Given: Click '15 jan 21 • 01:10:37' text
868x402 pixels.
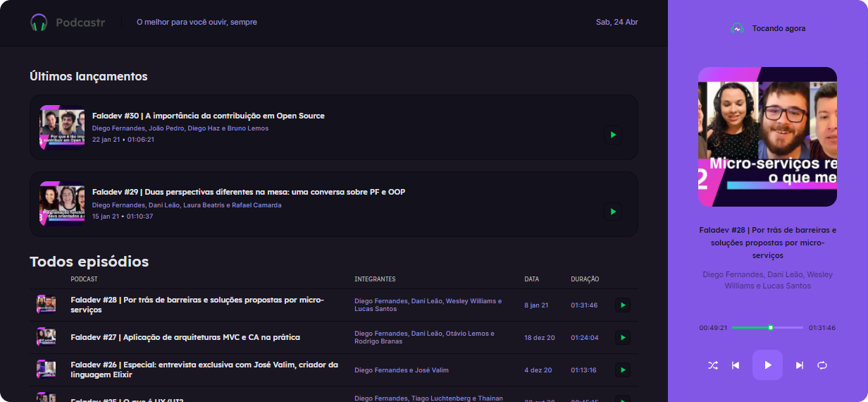Looking at the screenshot, I should [x=123, y=217].
